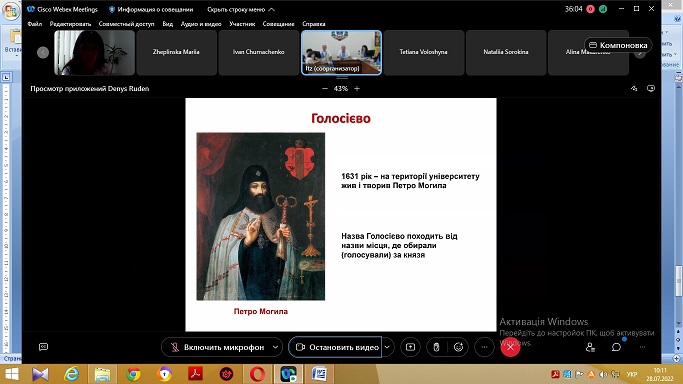The image size is (683, 384).
Task: Click the 43% zoom level value
Action: pyautogui.click(x=341, y=88)
